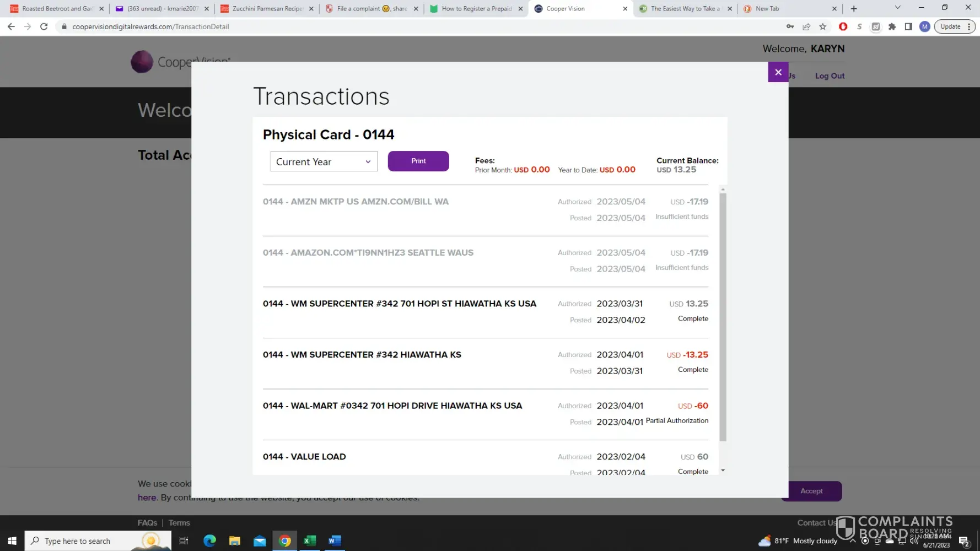Click the cookie policy 'here' link

tap(147, 498)
